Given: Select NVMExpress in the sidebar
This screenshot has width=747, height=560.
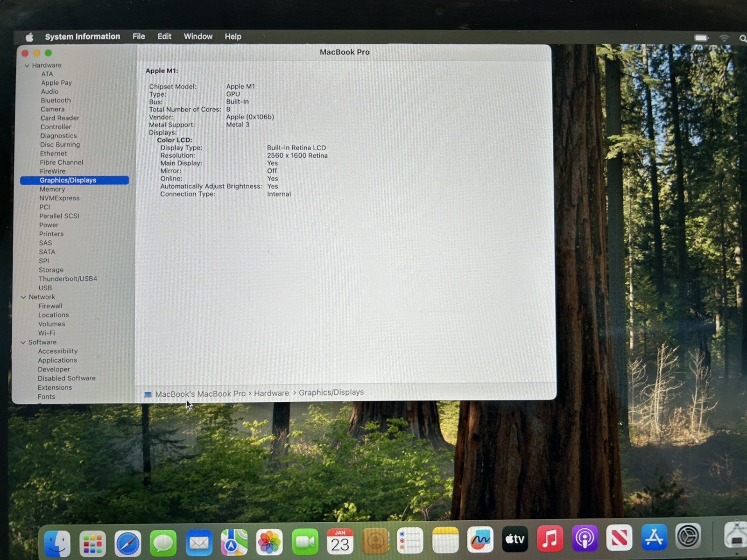Looking at the screenshot, I should [59, 198].
